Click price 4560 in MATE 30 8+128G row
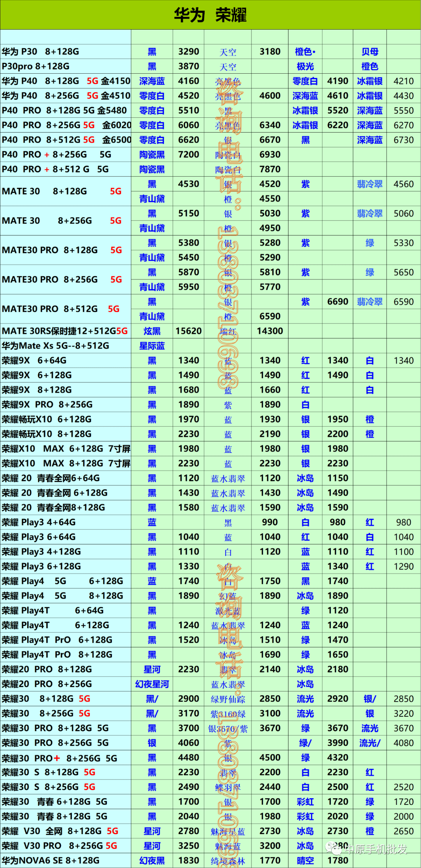The image size is (421, 868). click(403, 184)
